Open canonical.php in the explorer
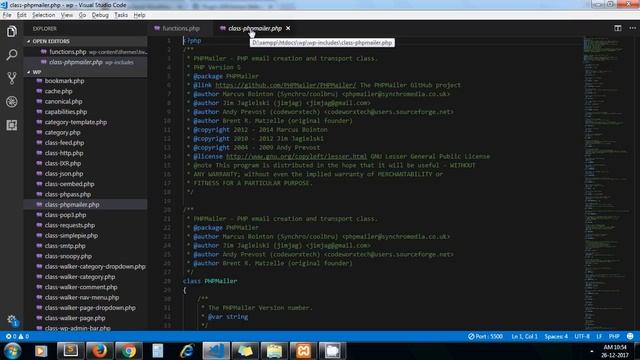Viewport: 640px width, 360px height. coord(86,101)
